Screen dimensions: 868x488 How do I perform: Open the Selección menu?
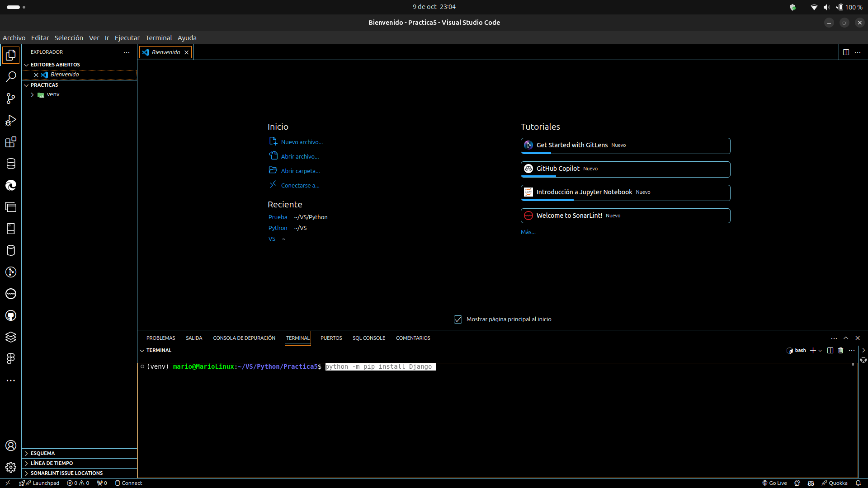tap(69, 38)
